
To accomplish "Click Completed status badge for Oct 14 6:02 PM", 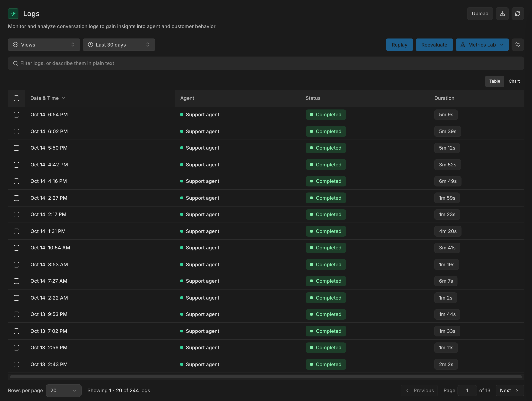I will [326, 131].
